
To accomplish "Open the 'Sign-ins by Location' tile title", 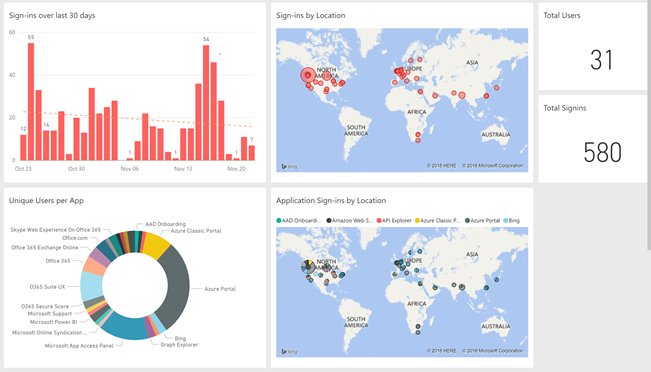I will click(311, 15).
